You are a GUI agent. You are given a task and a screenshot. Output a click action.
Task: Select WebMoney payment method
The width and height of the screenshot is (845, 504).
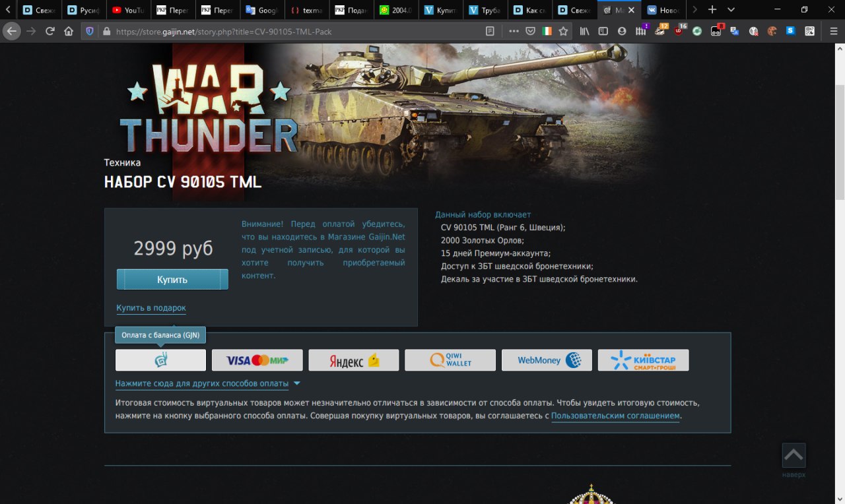[x=547, y=360]
